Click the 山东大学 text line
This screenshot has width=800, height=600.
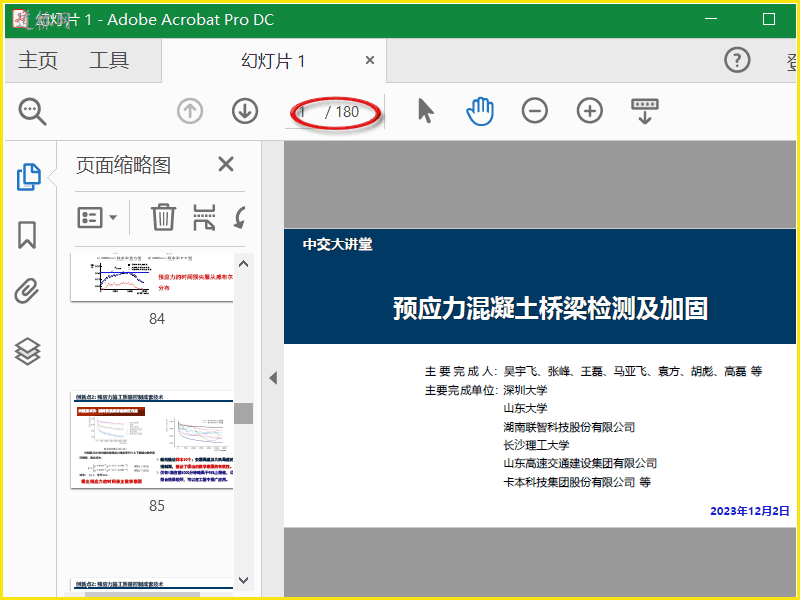(x=525, y=408)
